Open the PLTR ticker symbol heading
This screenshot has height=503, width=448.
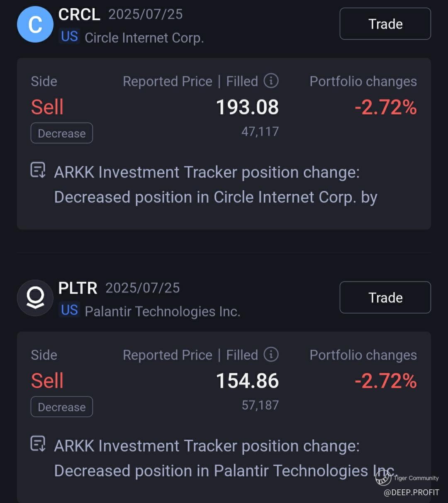(x=78, y=288)
